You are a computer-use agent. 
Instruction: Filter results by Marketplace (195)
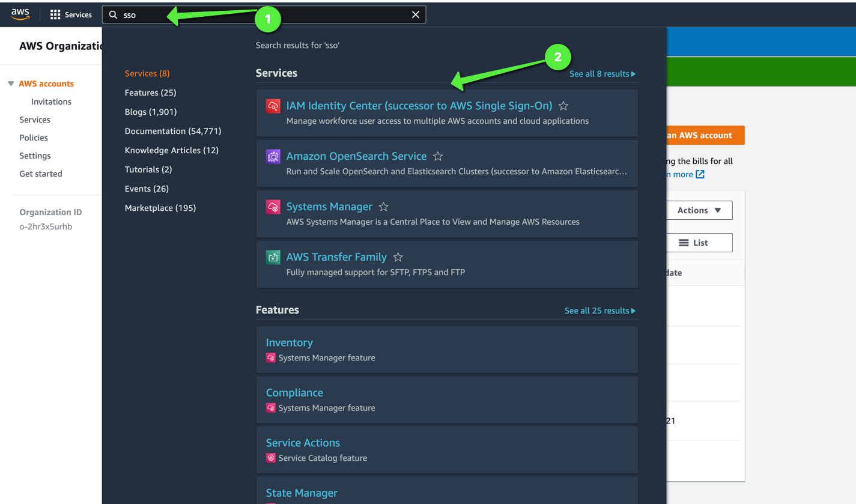click(160, 208)
